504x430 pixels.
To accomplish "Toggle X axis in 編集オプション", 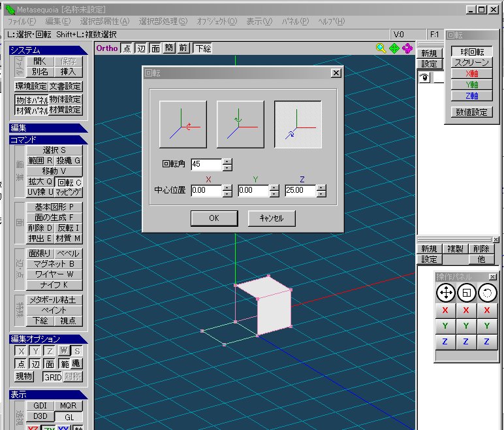I will click(21, 351).
